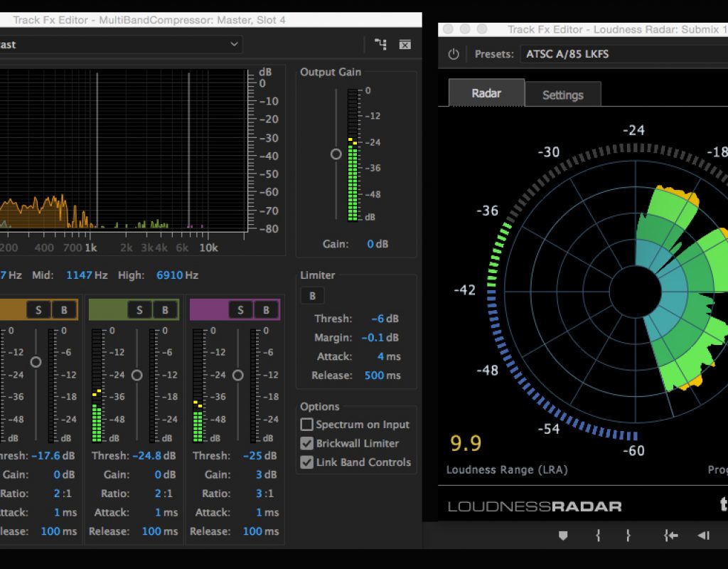Click the go-to-in-point arrow icon
The image size is (728, 569).
671,536
